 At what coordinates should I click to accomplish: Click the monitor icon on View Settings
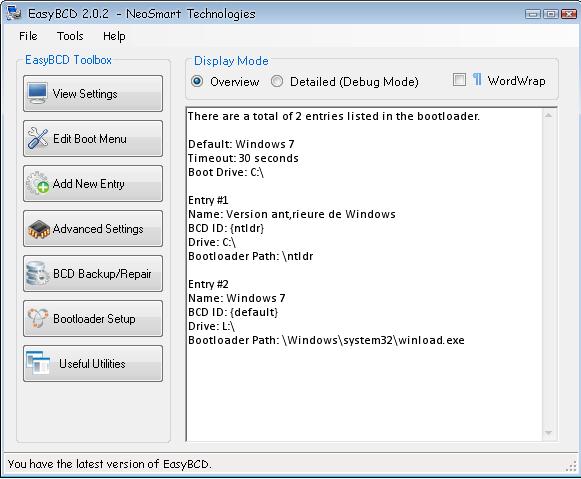click(x=37, y=93)
